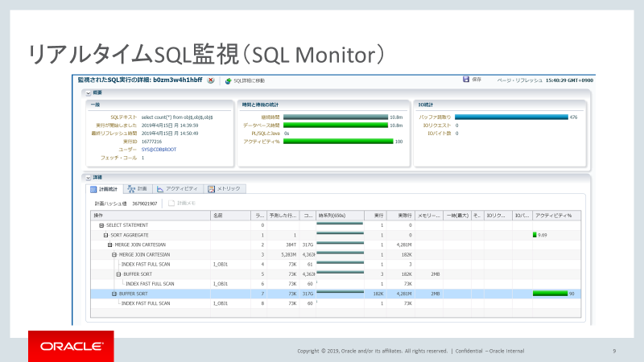Click the small activity bar showing 9.69
The height and width of the screenshot is (362, 644).
[x=535, y=235]
